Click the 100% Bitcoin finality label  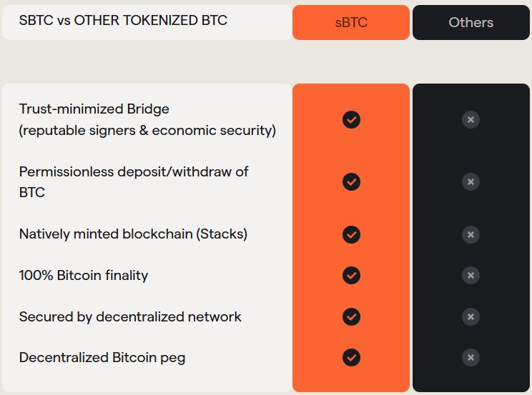point(84,275)
